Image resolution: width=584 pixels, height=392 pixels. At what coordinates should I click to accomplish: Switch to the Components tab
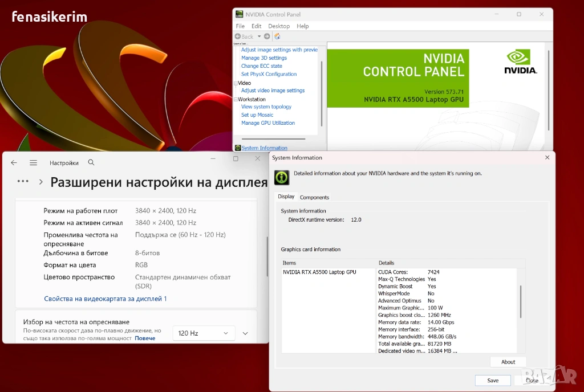[x=314, y=198]
